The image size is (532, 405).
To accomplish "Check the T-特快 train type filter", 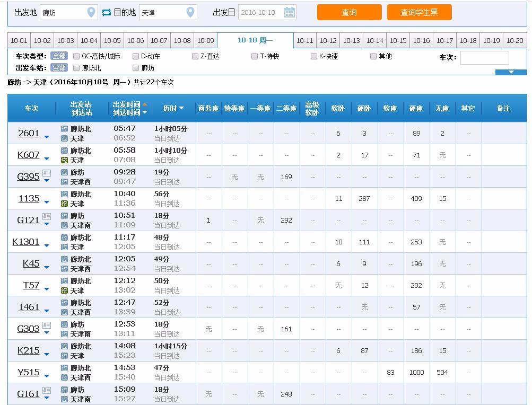I will (255, 56).
